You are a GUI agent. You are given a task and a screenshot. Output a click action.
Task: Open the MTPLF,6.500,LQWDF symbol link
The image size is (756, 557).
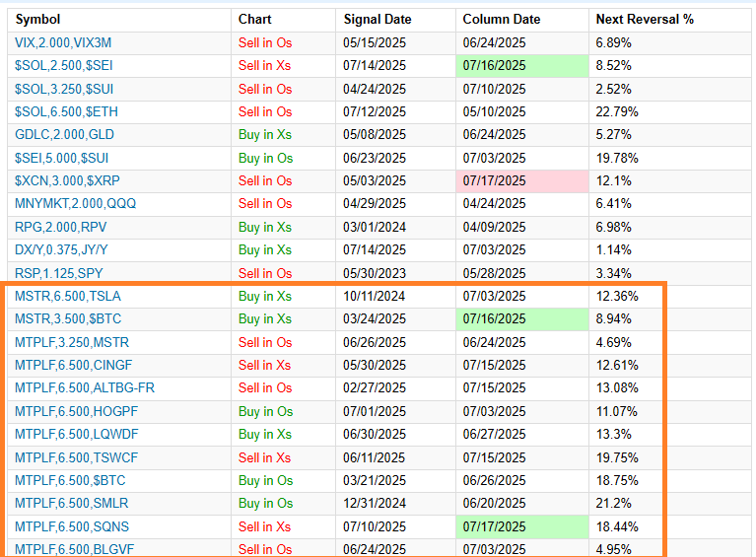77,434
